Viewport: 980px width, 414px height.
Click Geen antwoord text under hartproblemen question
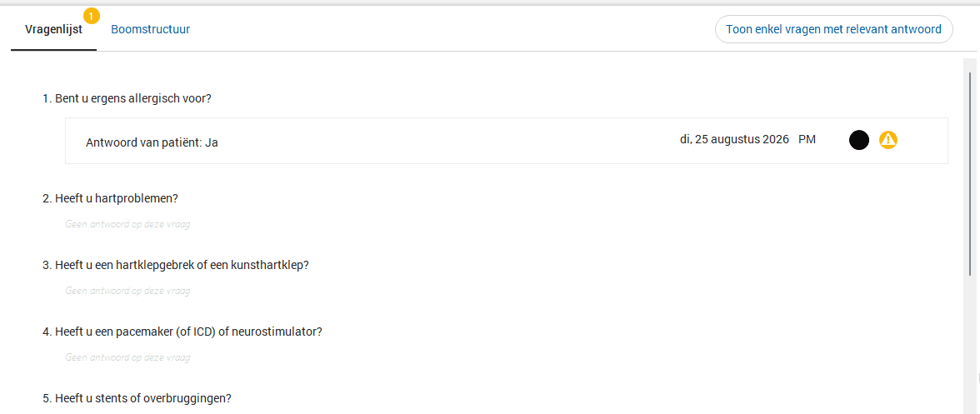click(127, 224)
